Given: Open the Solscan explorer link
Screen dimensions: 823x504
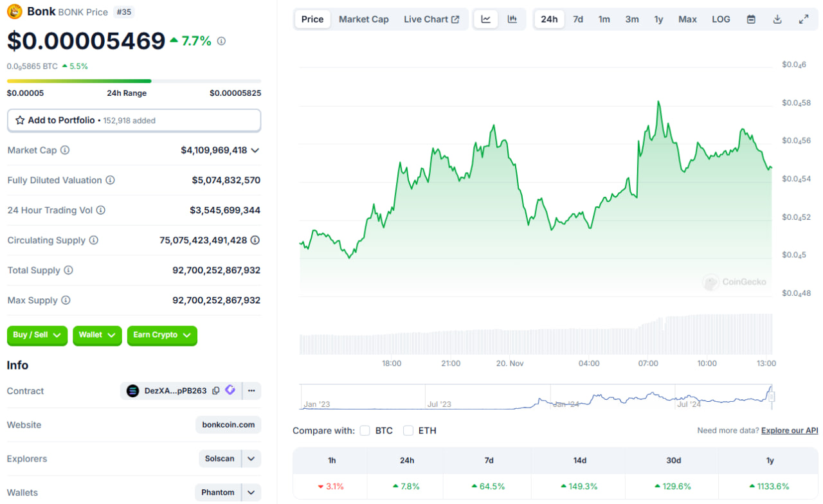Looking at the screenshot, I should pos(220,459).
